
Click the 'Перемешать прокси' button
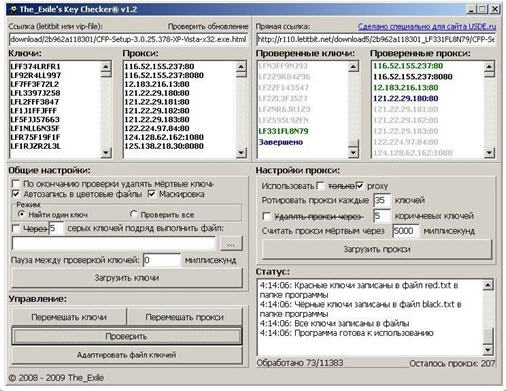tap(184, 317)
